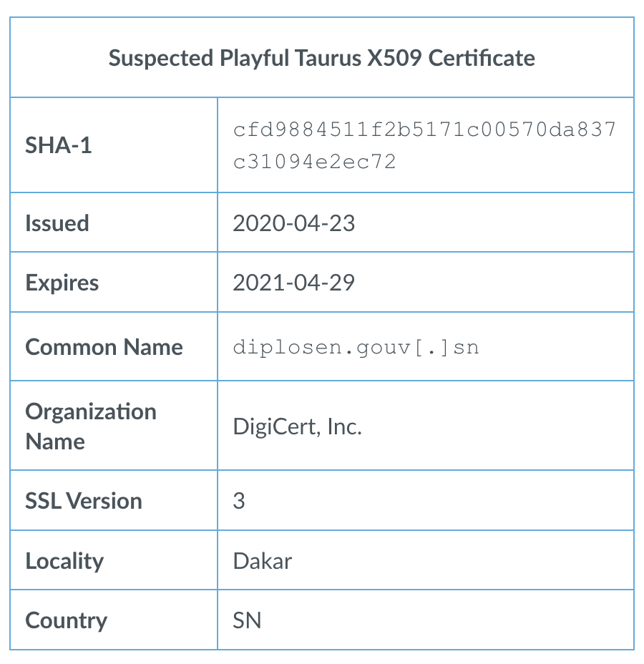Select the SHA-1 hash first line starting cfd9884511
The height and width of the screenshot is (664, 644).
coord(424,130)
